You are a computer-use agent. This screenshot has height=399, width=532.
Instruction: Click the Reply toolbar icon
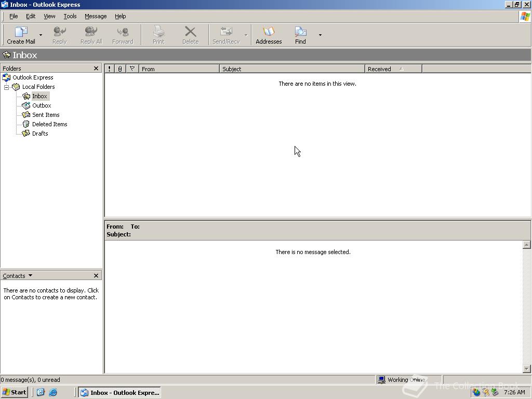click(x=60, y=35)
